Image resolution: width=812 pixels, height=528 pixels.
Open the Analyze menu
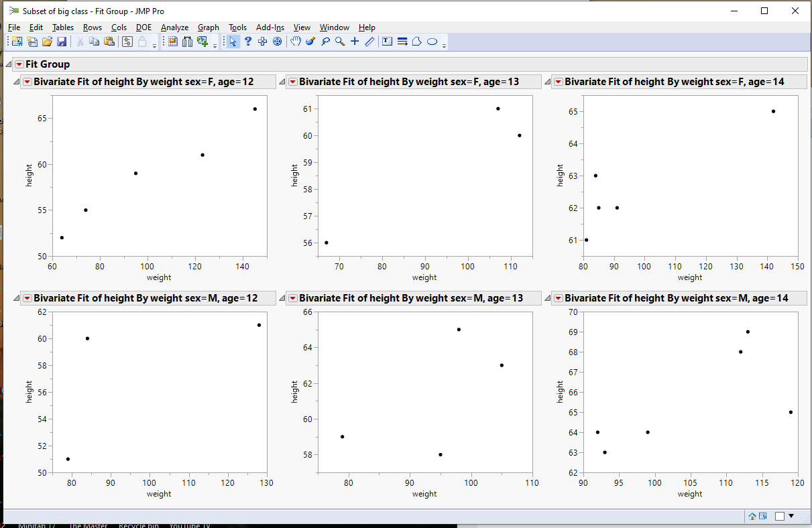(x=174, y=27)
